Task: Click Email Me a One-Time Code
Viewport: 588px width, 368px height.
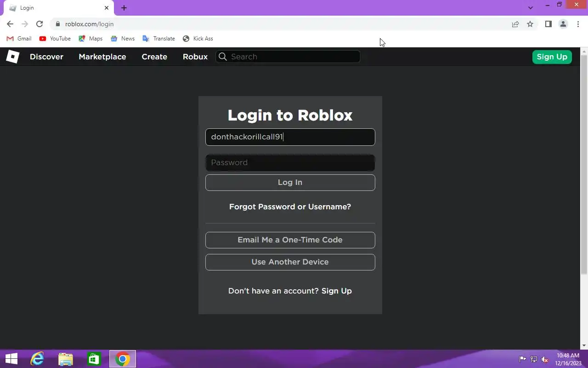Action: pyautogui.click(x=290, y=240)
